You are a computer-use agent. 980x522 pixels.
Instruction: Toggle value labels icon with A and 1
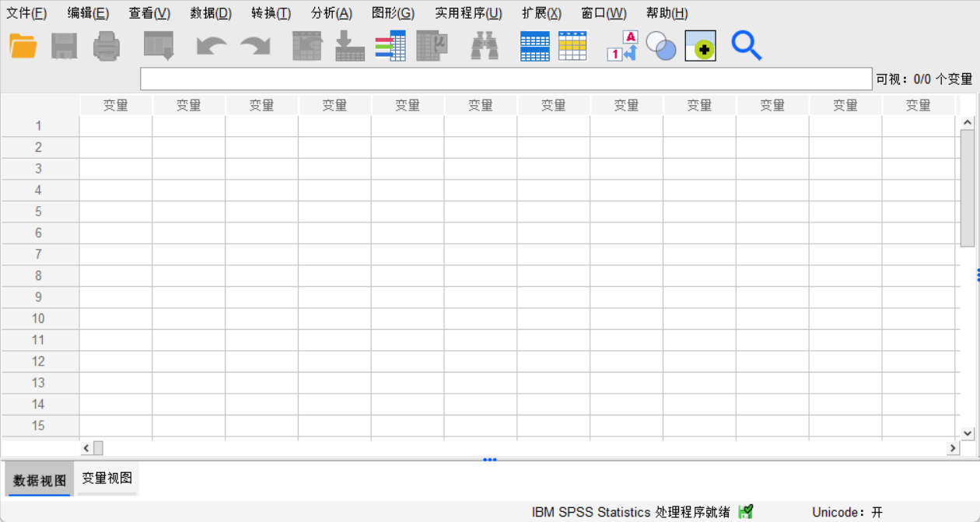point(622,46)
